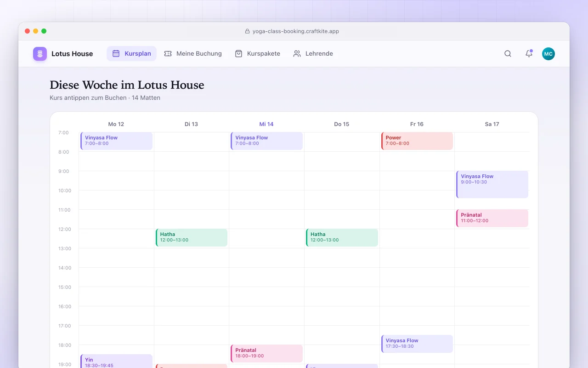Open the MC user avatar
588x368 pixels.
click(548, 54)
